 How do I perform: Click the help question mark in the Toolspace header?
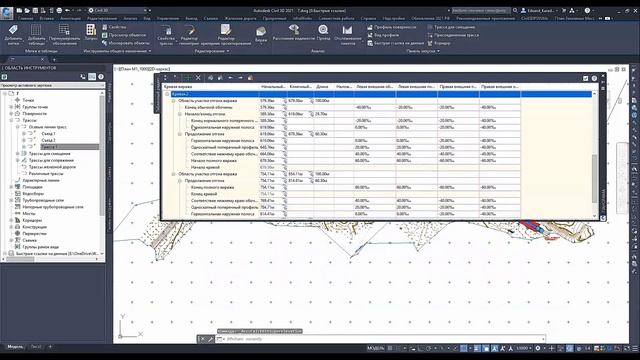[x=101, y=76]
